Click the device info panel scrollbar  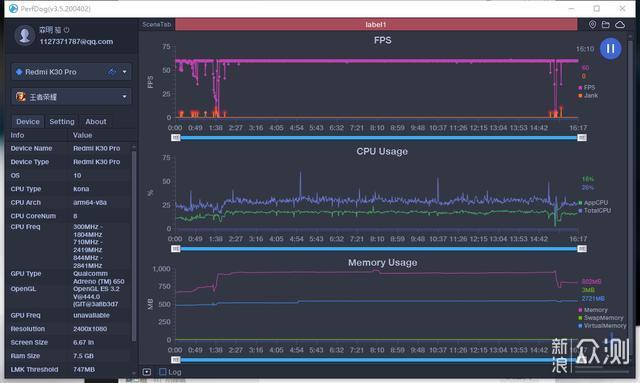coord(134,245)
